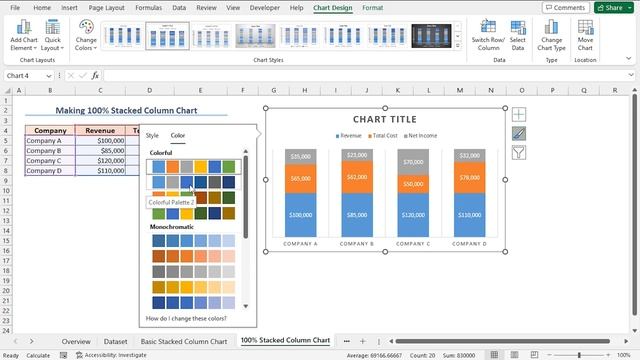Open the Page Layout tab

coord(107,8)
